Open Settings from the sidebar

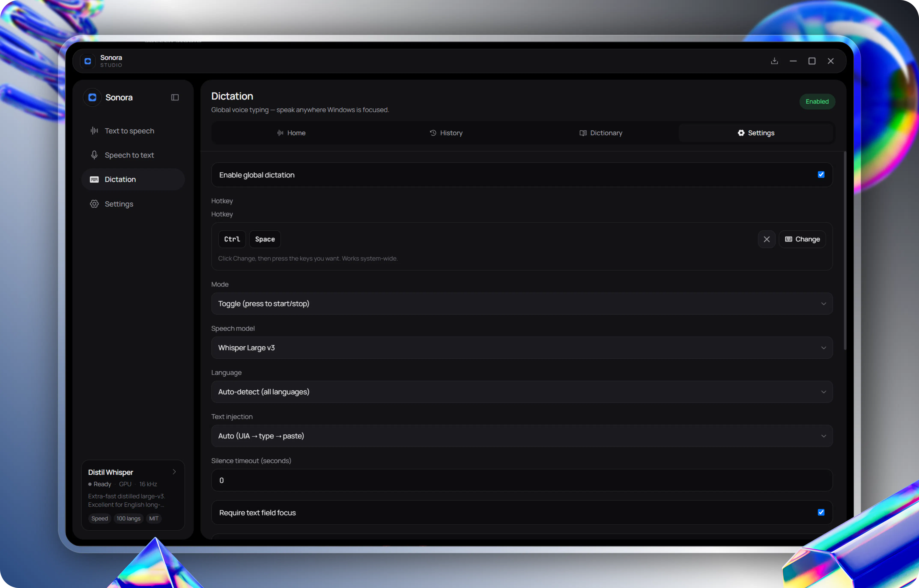[x=133, y=204]
